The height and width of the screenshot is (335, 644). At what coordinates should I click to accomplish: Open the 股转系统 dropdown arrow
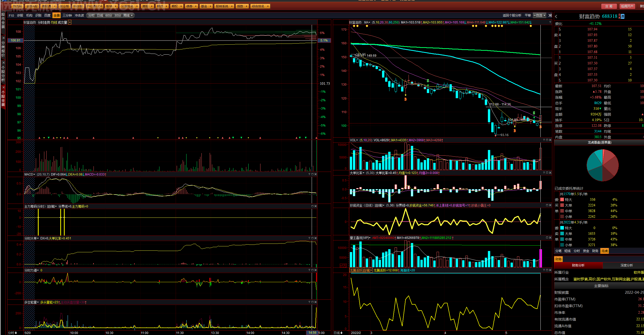coord(232,6)
